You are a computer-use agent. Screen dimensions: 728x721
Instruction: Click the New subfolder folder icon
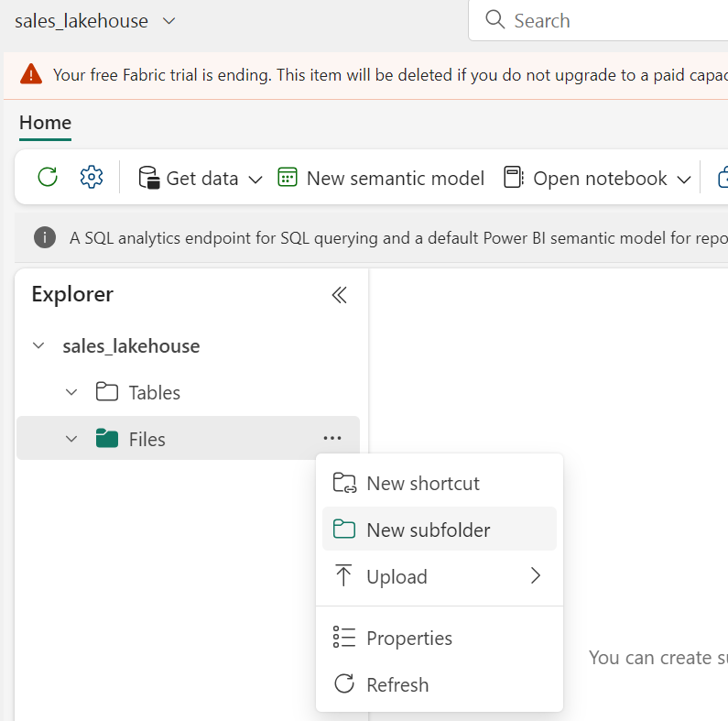(344, 530)
